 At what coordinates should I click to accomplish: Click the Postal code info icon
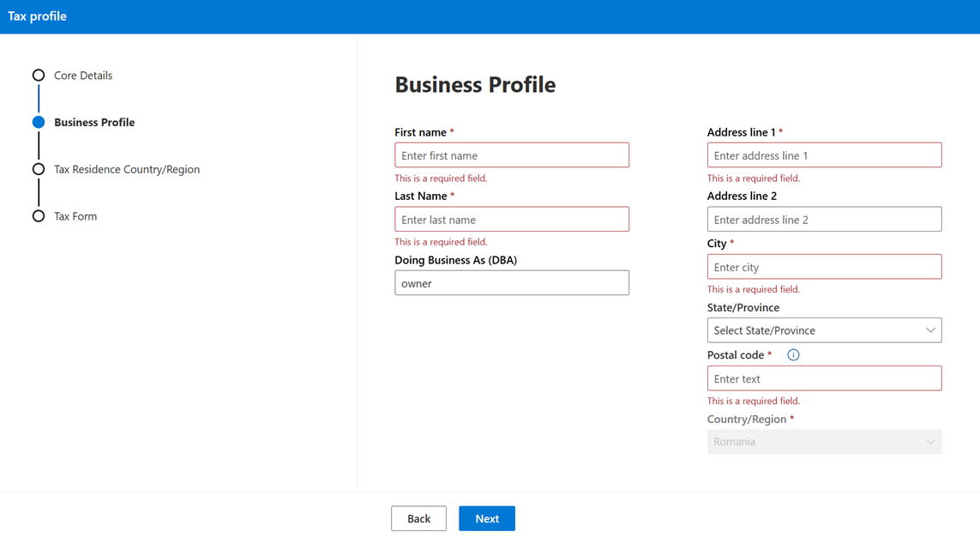point(793,355)
